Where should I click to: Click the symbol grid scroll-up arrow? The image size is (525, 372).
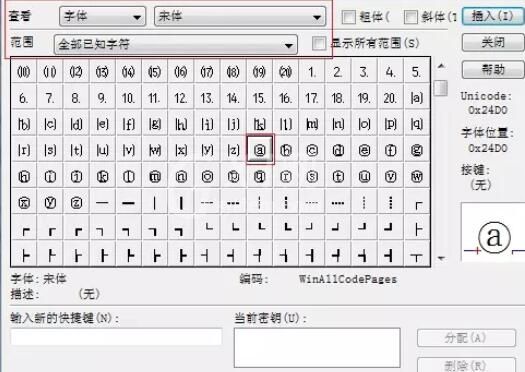441,66
